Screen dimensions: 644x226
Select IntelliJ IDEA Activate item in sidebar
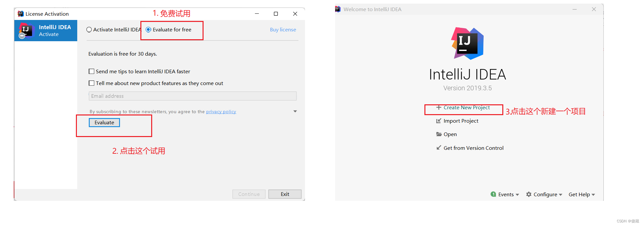[x=46, y=31]
